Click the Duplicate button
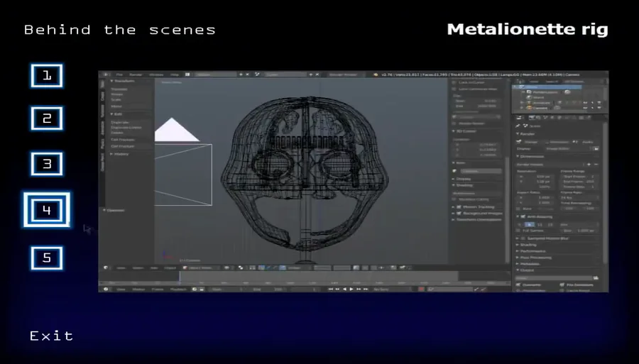The height and width of the screenshot is (364, 639). tap(120, 122)
